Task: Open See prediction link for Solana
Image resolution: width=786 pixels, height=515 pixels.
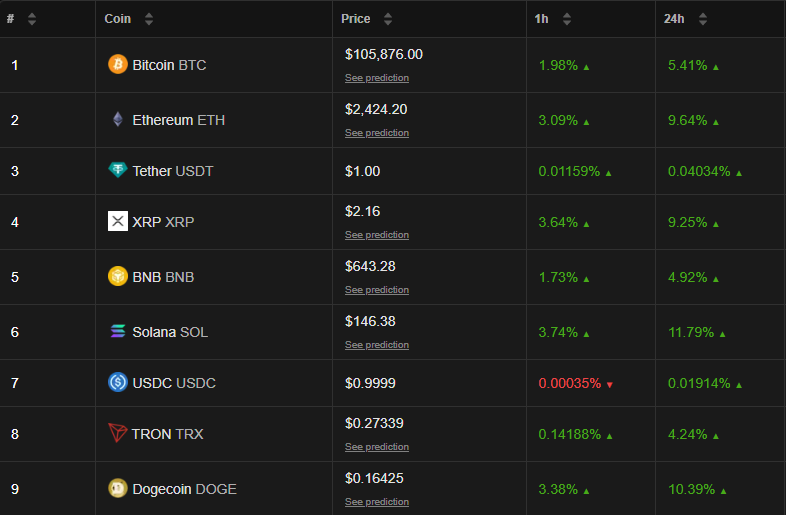Action: pos(377,345)
